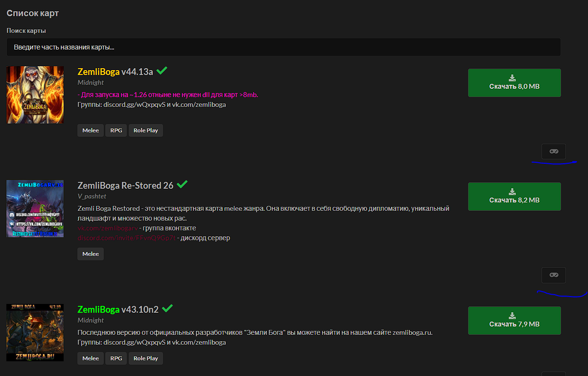
Task: Open the ZemliBoga v43.10n2 thumbnail
Action: (x=35, y=332)
